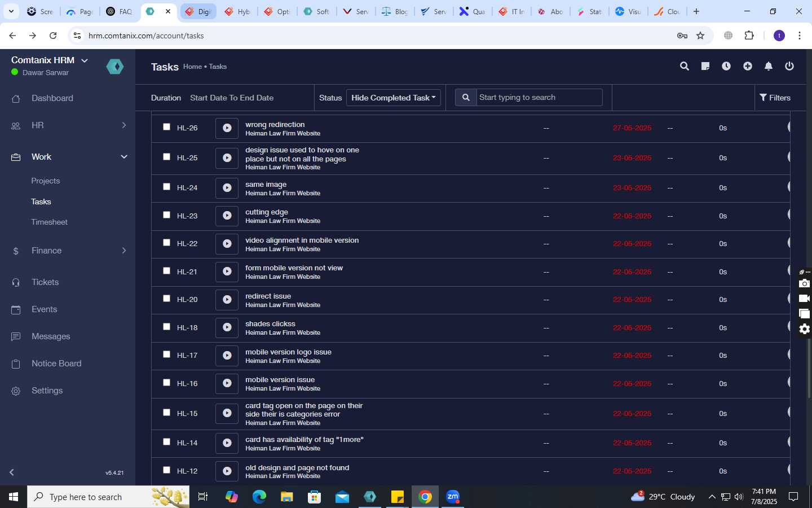Go to Tickets in sidebar
Viewport: 812px width, 508px height.
(x=45, y=282)
